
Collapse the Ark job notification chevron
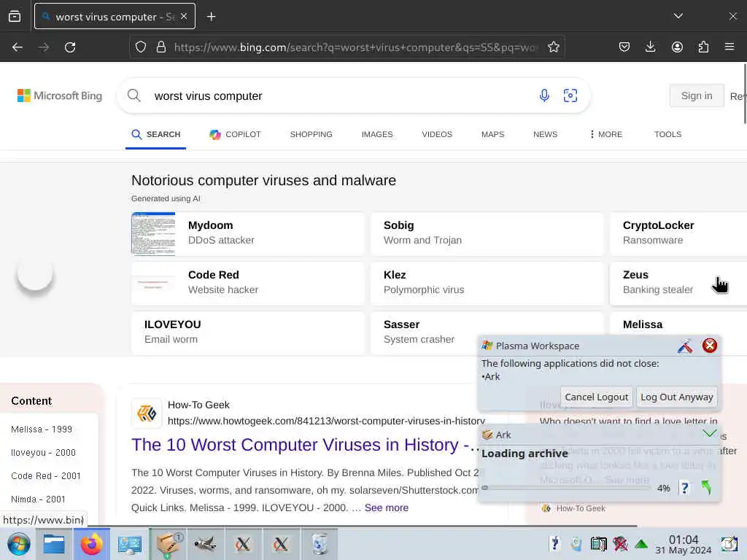click(709, 433)
